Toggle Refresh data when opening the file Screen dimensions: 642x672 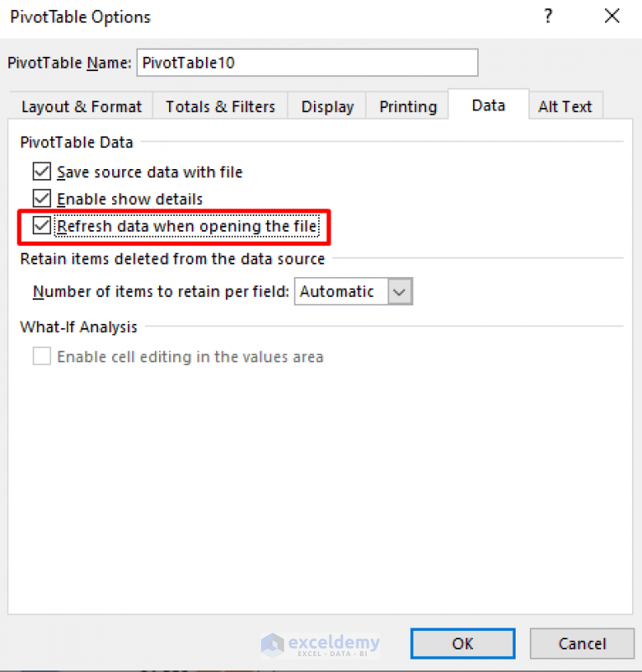point(41,226)
